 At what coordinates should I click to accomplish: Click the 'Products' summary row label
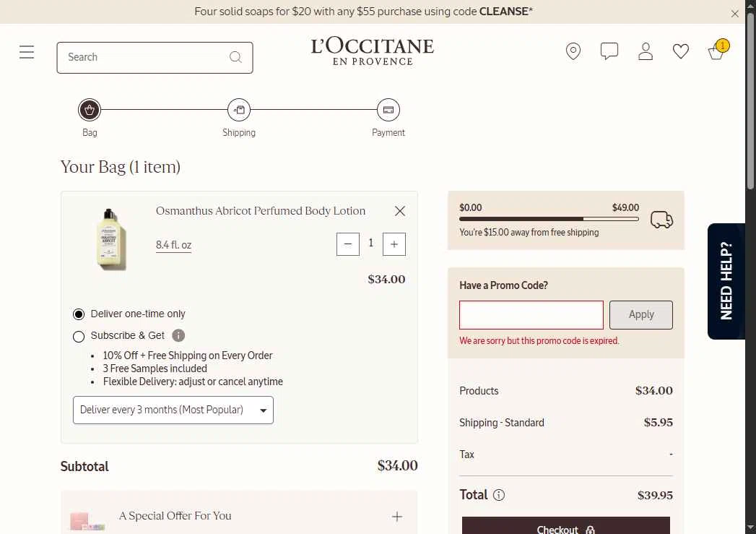tap(479, 391)
